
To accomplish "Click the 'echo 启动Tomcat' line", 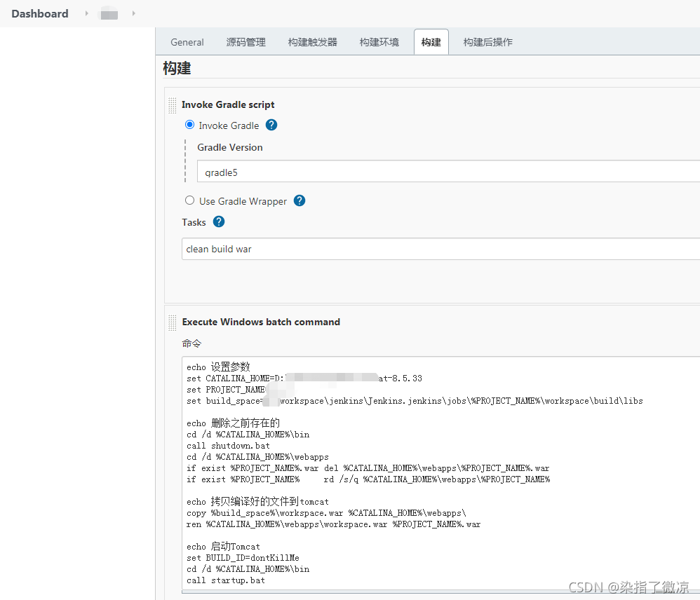I will coord(223,547).
